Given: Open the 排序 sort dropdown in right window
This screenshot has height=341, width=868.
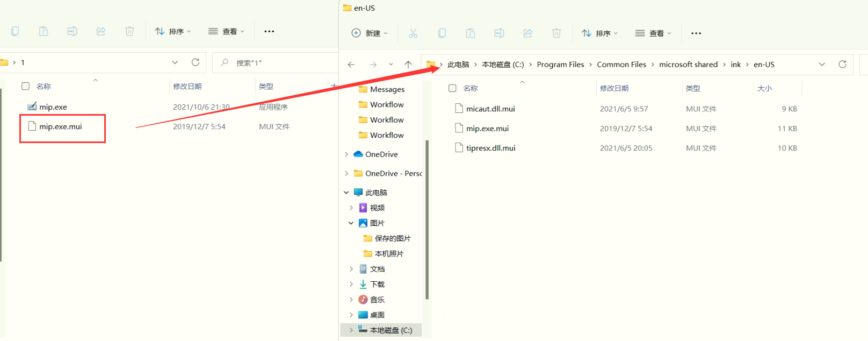Looking at the screenshot, I should 599,33.
